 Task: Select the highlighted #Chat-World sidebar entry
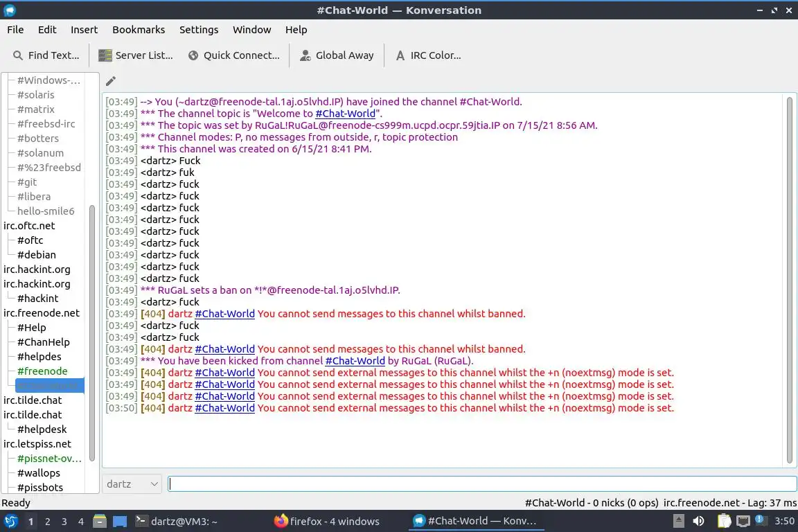[49, 385]
